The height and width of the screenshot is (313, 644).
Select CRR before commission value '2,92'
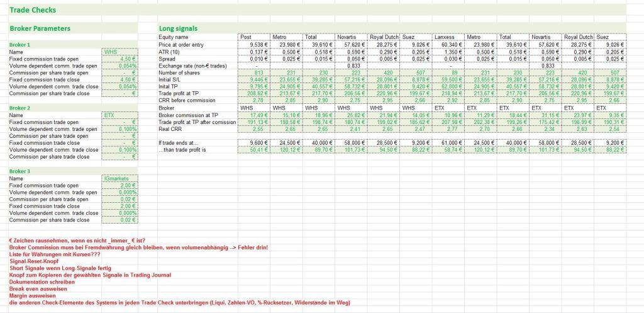pos(448,101)
